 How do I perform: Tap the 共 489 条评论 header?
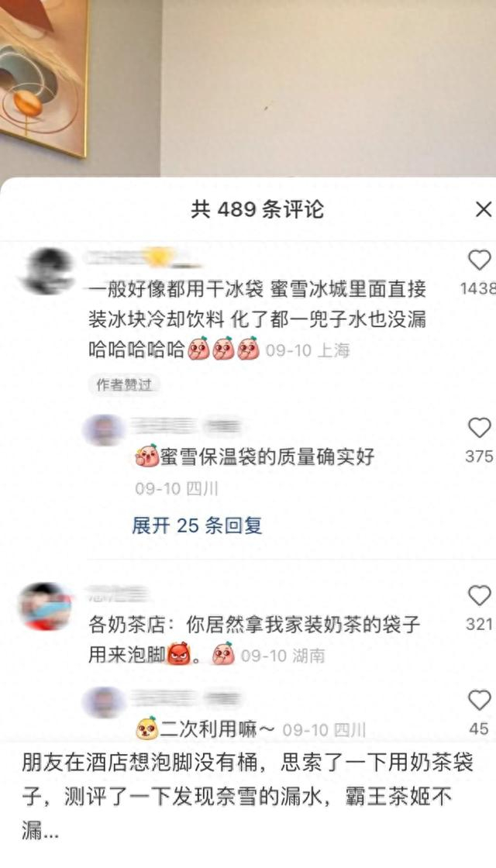tap(257, 210)
